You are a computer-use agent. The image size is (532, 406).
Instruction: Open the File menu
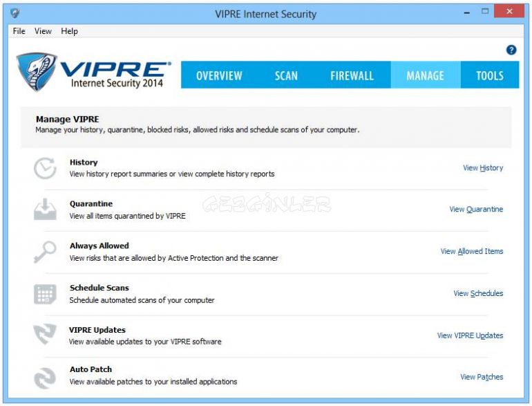(19, 31)
